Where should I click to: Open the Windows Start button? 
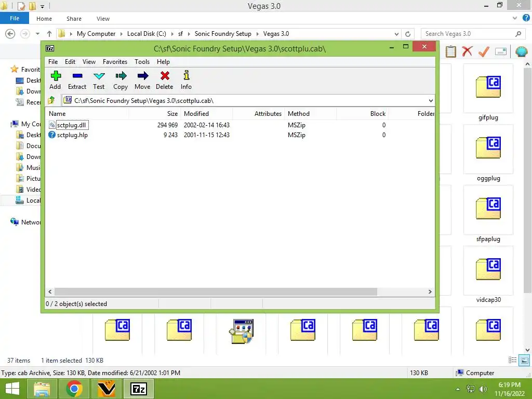click(x=12, y=389)
